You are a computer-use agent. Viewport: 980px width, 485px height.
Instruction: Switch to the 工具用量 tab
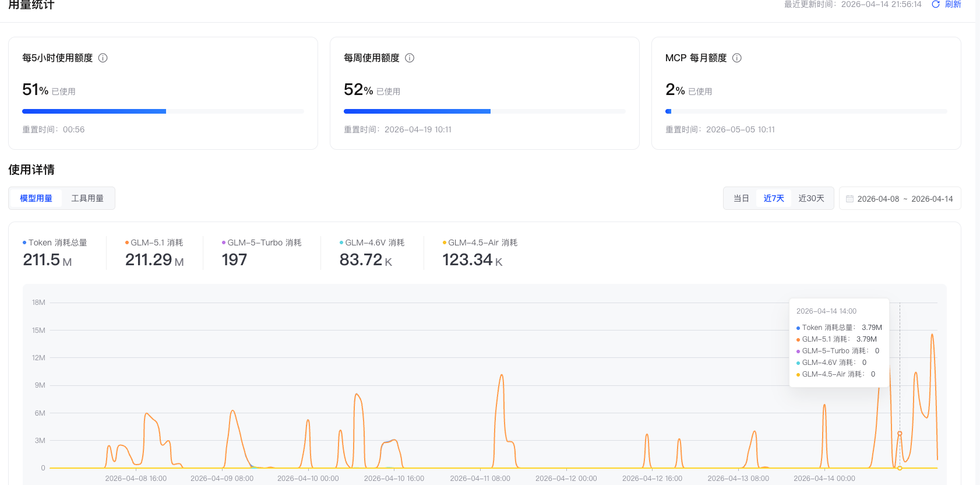(87, 198)
